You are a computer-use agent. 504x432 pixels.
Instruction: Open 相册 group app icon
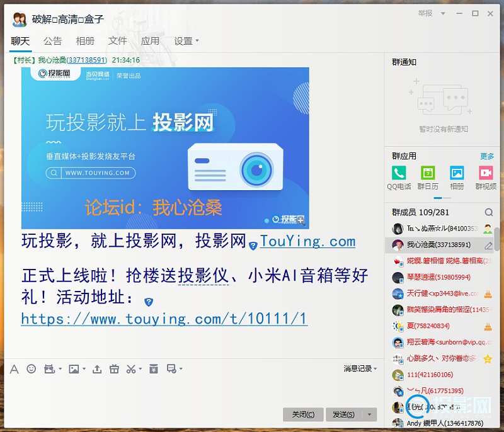(457, 173)
